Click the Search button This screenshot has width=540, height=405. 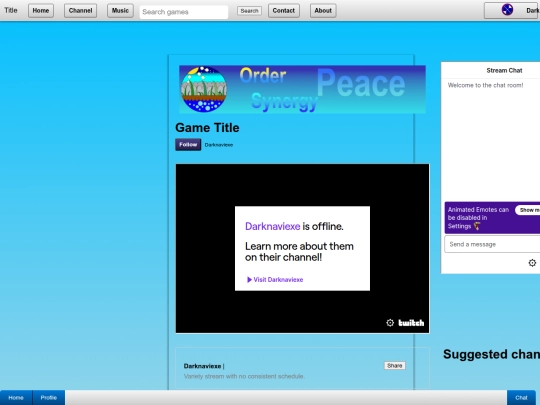[x=249, y=11]
